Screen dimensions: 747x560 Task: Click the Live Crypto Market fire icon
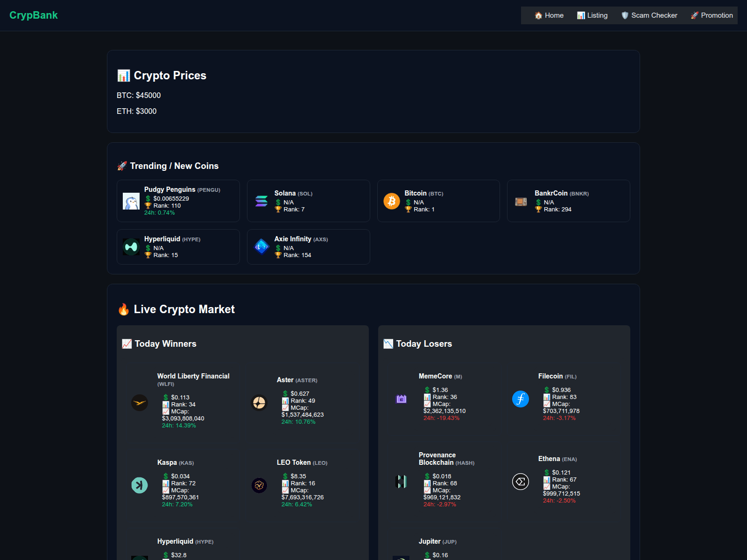[123, 309]
